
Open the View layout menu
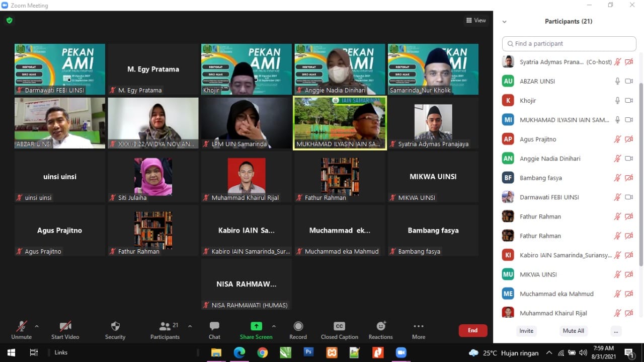pos(476,21)
